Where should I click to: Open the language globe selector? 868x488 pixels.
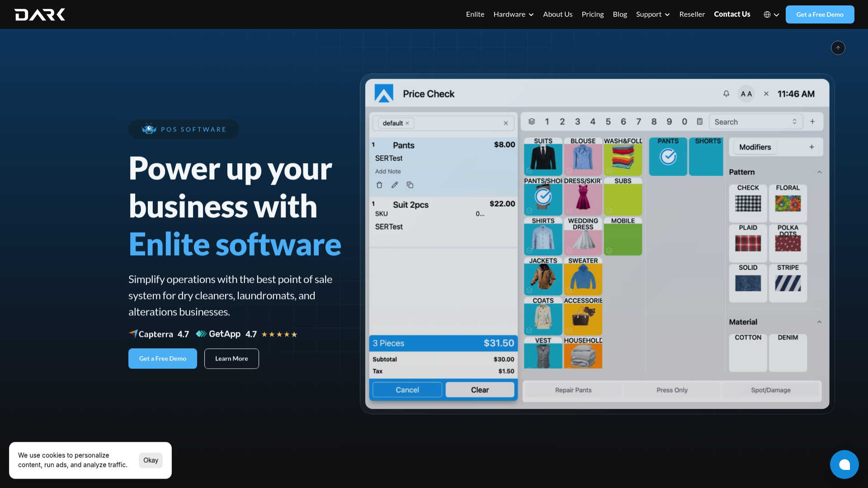click(x=771, y=14)
